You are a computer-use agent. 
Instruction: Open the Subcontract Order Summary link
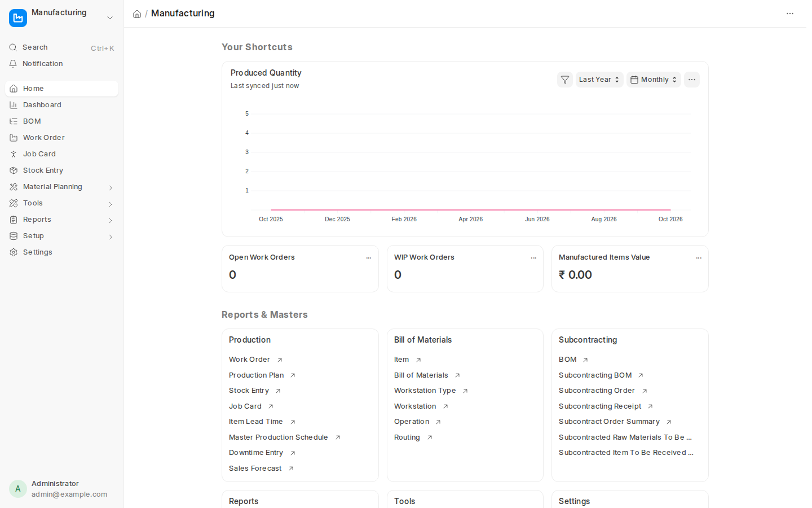pos(609,422)
